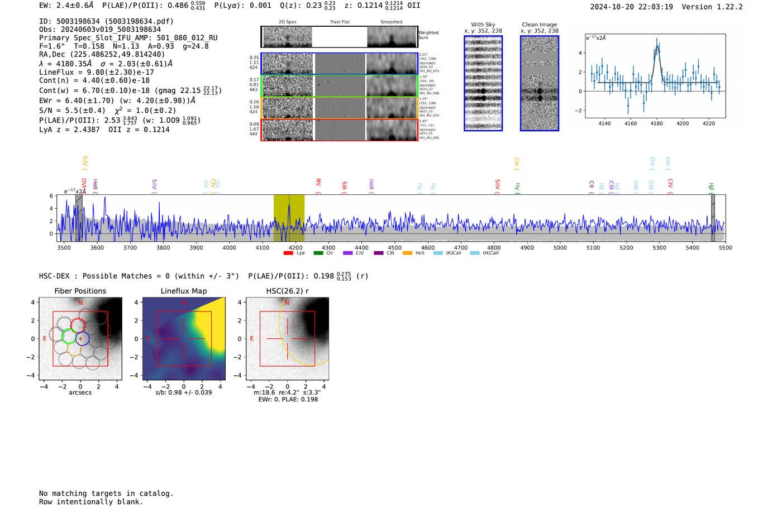
Task: Click the 'P(Lyα): 0.001' header value
Action: coord(243,6)
